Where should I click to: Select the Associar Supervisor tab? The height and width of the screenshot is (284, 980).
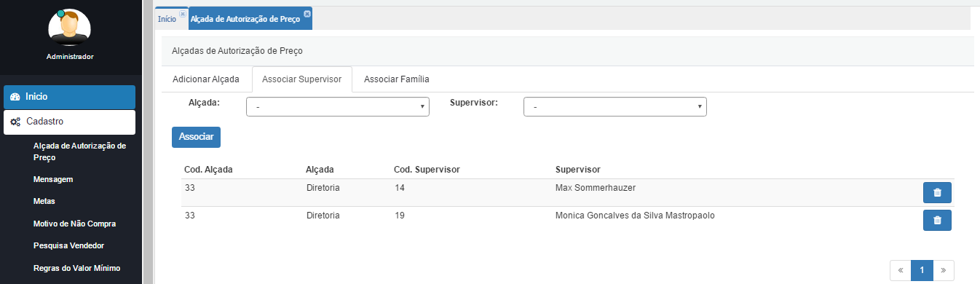302,79
